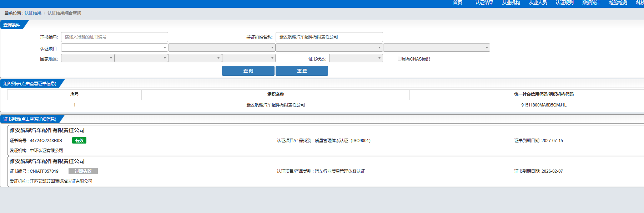Click the 认证结果综合查询 breadcrumb link
Image resolution: width=644 pixels, height=213 pixels.
64,13
